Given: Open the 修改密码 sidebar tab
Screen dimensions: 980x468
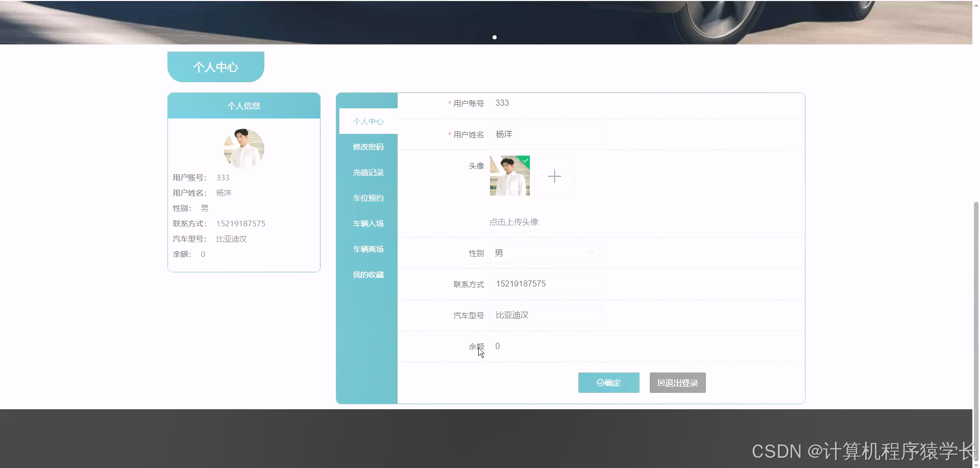Looking at the screenshot, I should click(x=368, y=147).
